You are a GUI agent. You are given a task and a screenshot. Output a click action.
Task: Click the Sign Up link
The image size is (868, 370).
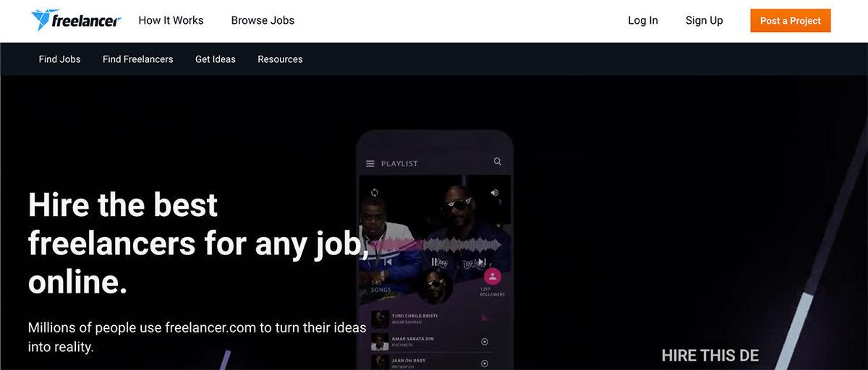[x=705, y=20]
